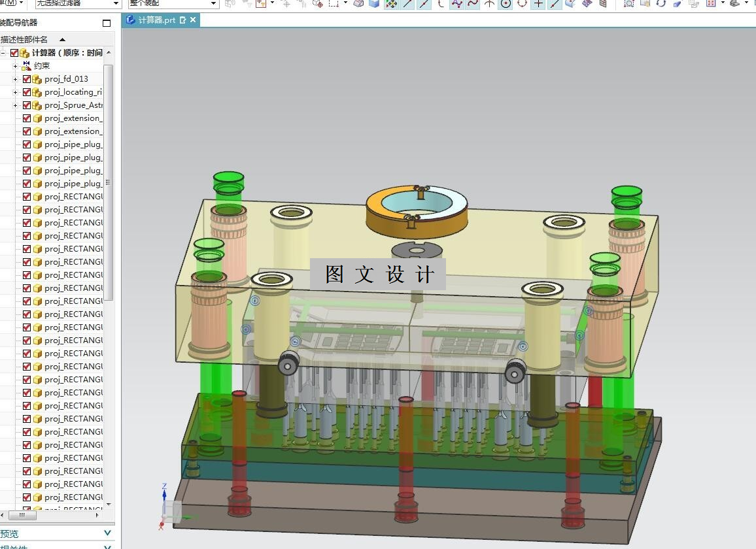756x549 pixels.
Task: Expand the proj_fd_013 node
Action: coord(16,79)
